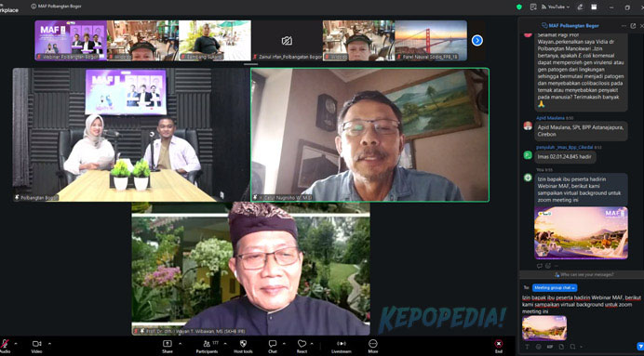Click the green encryption shield icon

519,7
